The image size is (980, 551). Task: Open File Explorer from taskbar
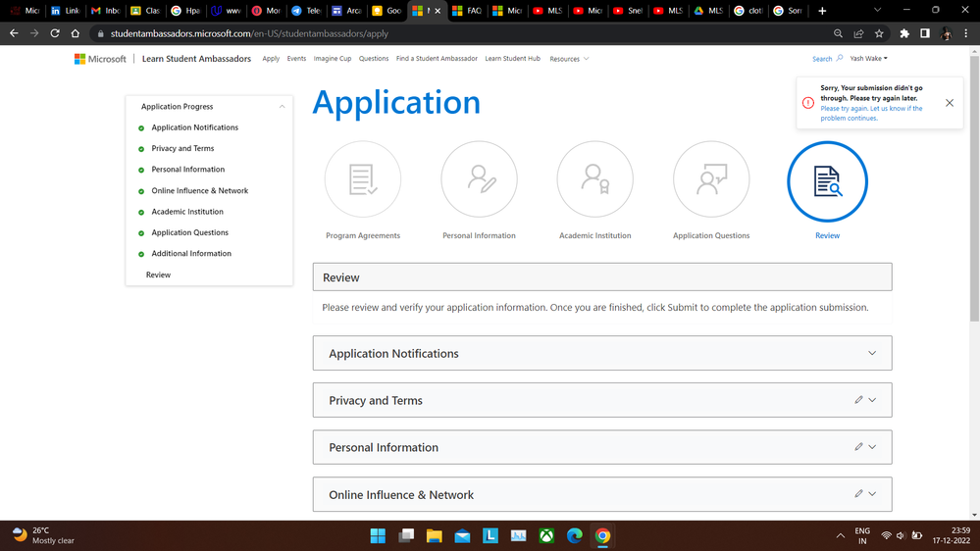point(435,535)
